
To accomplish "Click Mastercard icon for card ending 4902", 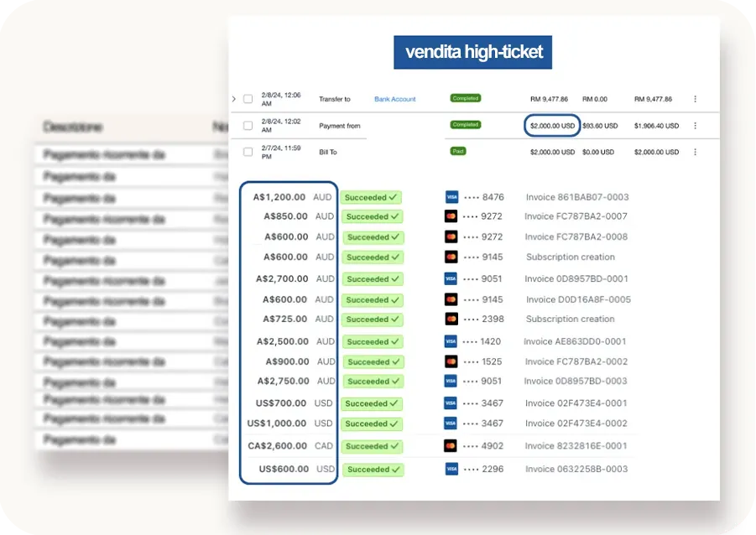I will (451, 446).
